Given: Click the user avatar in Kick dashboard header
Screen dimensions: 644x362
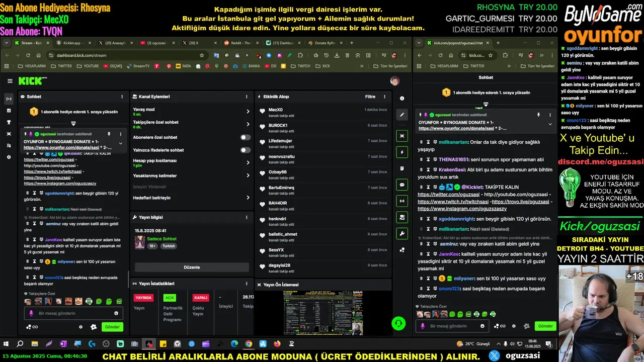Looking at the screenshot, I should coord(395,81).
